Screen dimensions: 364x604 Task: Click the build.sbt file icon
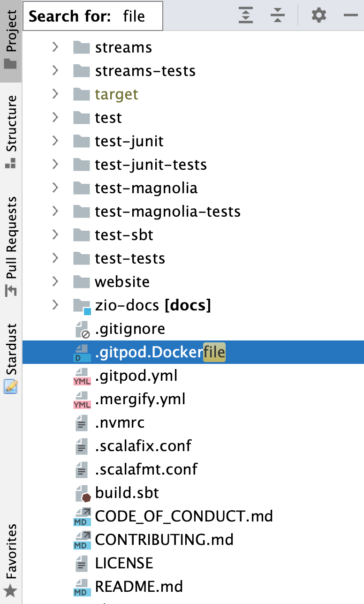83,493
